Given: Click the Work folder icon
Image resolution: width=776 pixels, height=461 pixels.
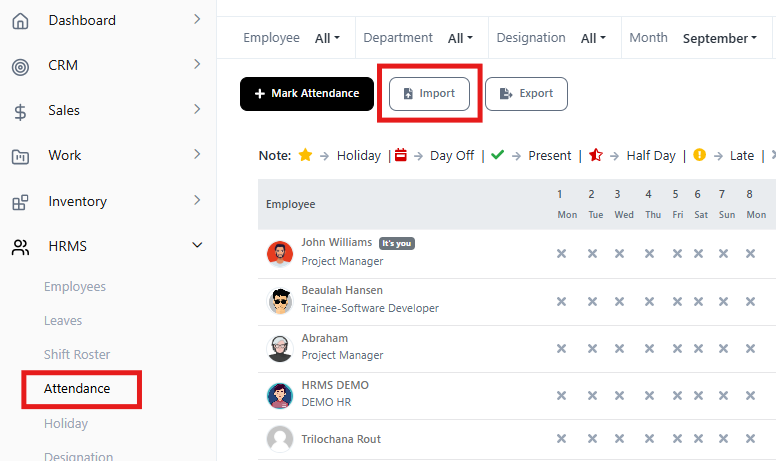Looking at the screenshot, I should tap(20, 157).
